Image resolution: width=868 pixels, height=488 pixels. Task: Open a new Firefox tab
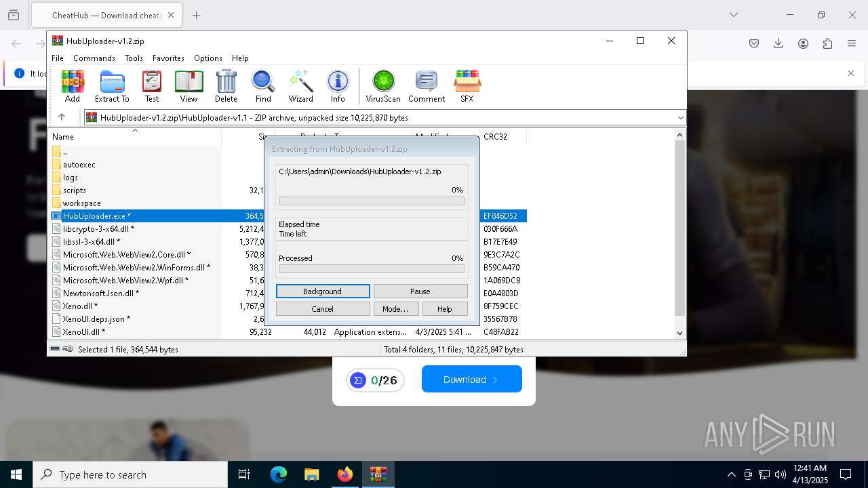[x=197, y=15]
